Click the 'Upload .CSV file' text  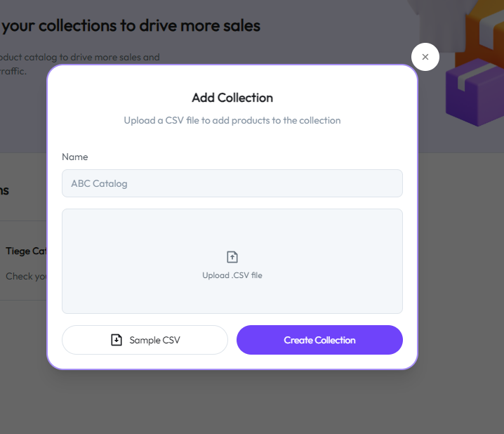232,275
